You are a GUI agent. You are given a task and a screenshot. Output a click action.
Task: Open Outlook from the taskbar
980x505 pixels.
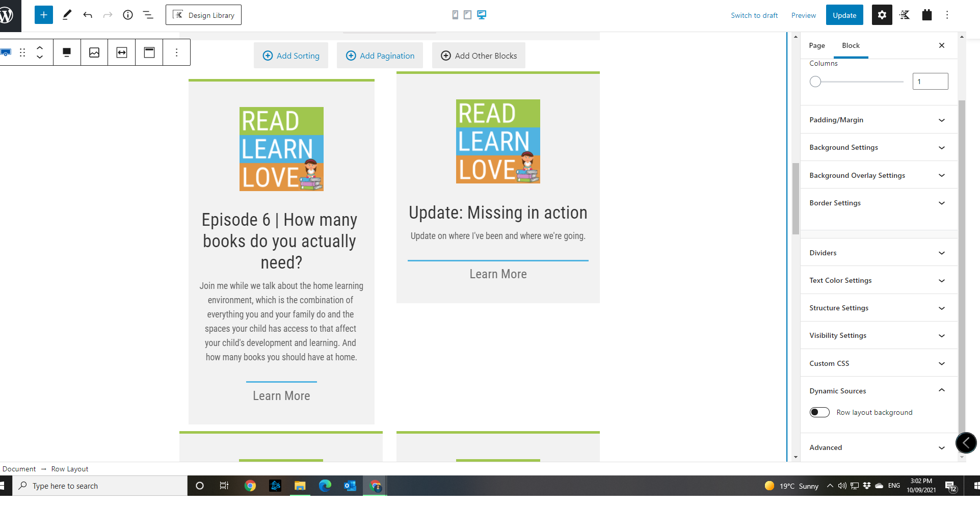[x=350, y=486]
